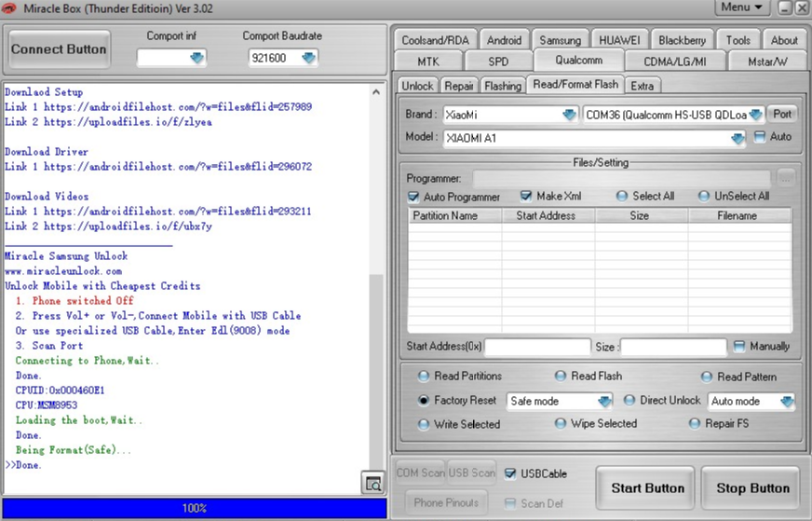Select the Read Pattern radio button
This screenshot has height=521, width=812.
click(707, 377)
